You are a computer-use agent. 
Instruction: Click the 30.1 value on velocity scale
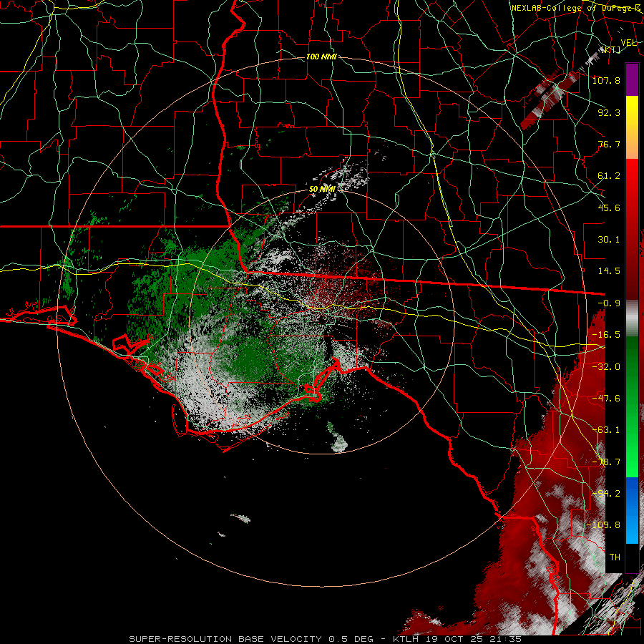(x=609, y=240)
